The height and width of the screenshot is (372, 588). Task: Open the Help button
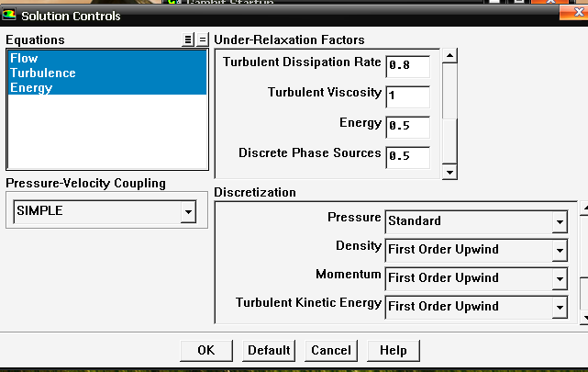click(x=393, y=351)
